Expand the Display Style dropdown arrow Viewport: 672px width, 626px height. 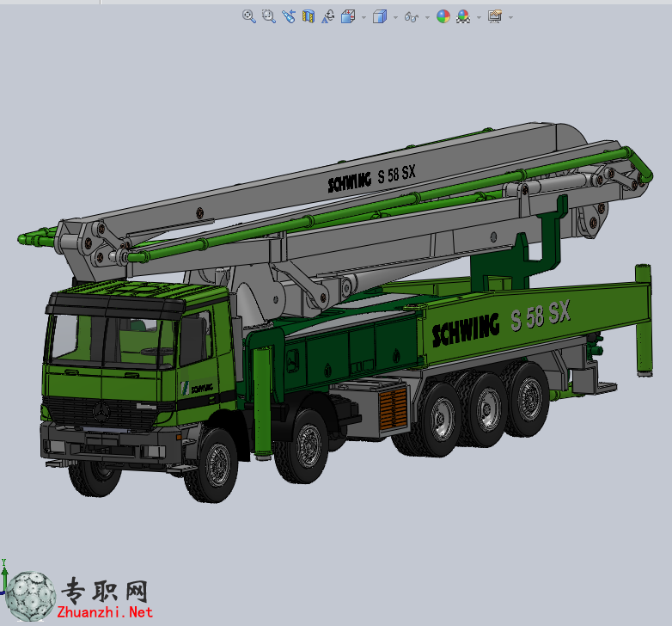tap(395, 17)
